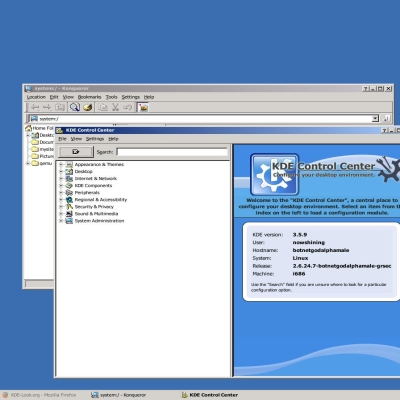Click the Home Folder icon in Konqueror sidebar
Screen dimensions: 400x400
(x=29, y=128)
